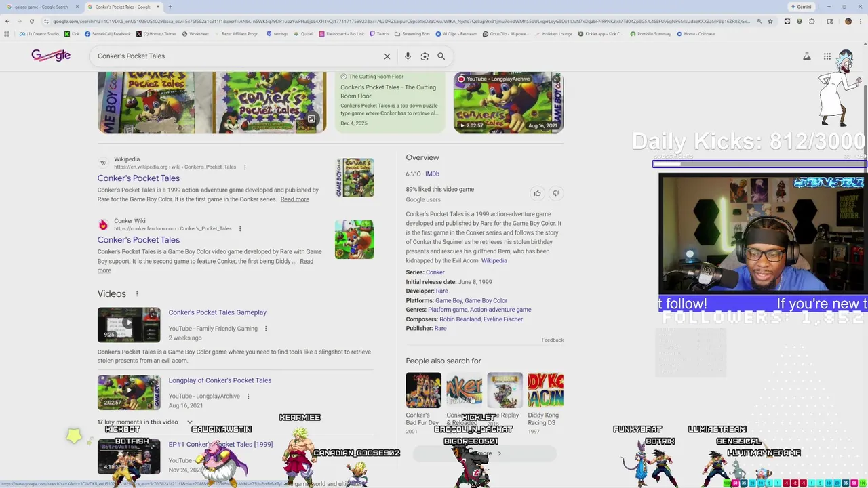Start voice search with the microphone icon
868x488 pixels.
coord(408,56)
